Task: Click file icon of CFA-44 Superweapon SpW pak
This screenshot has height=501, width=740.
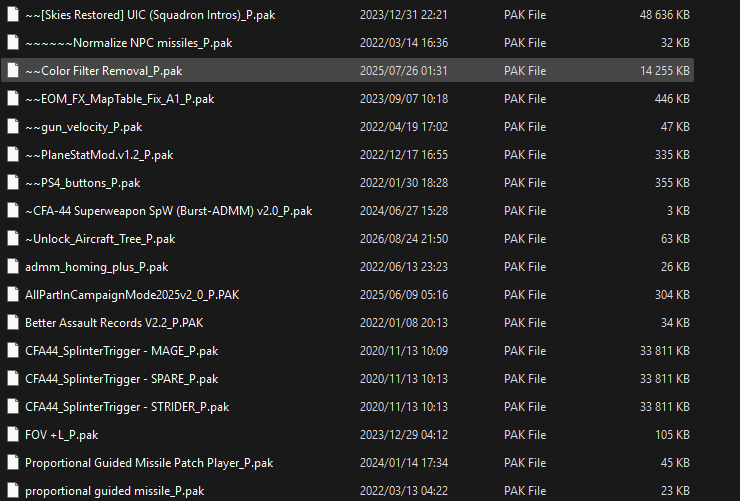Action: [x=13, y=210]
